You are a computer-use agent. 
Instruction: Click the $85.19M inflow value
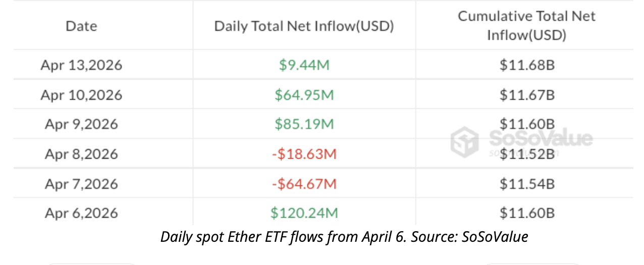pos(304,124)
